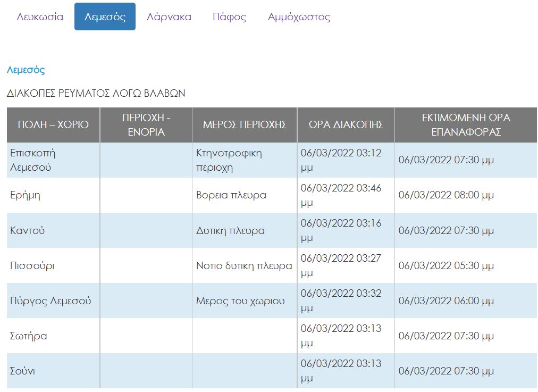Click restoration time 06/03/2022 05:30 μμ
The image size is (538, 392).
[466, 266]
